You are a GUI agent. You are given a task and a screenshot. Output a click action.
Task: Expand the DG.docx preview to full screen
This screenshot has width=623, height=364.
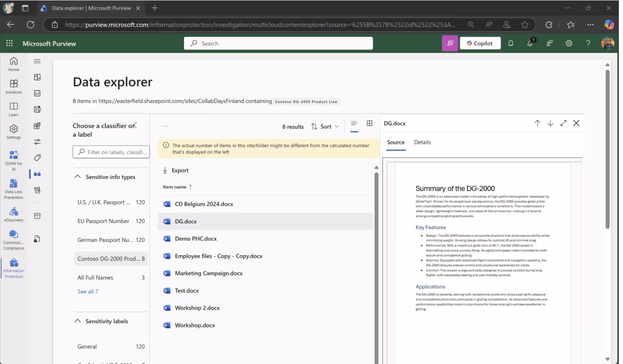tap(563, 123)
